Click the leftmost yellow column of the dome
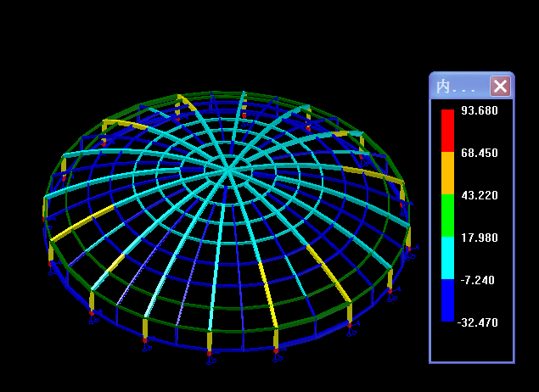Image resolution: width=539 pixels, height=392 pixels. click(45, 208)
